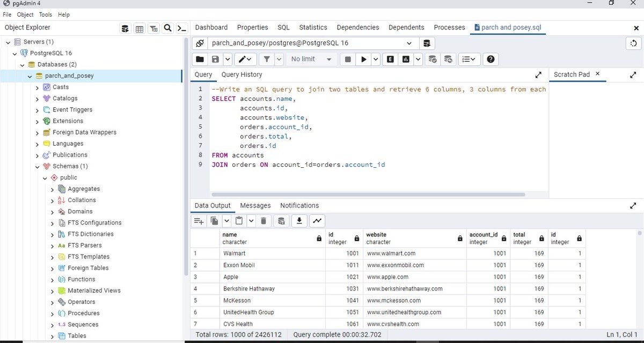
Task: Click the Explain (E) icon
Action: pyautogui.click(x=391, y=59)
